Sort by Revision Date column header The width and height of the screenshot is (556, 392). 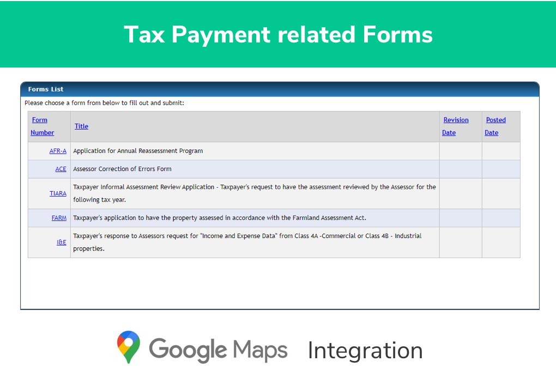coord(455,126)
